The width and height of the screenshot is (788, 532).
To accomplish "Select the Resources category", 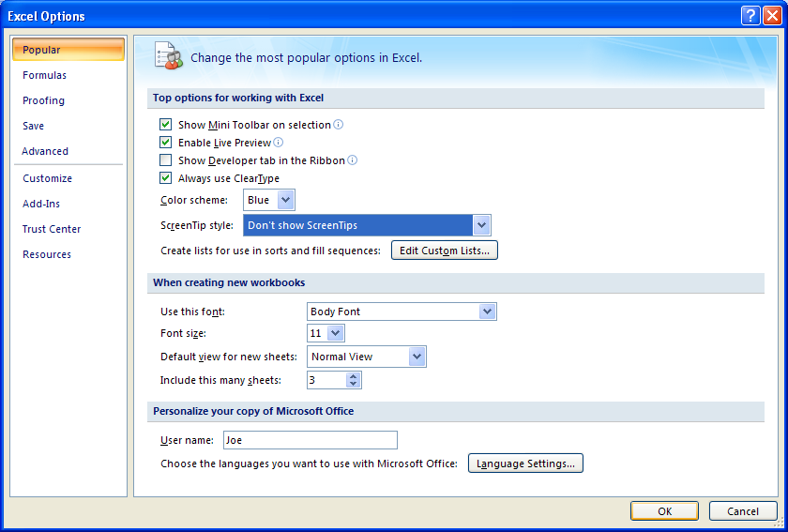I will tap(47, 254).
